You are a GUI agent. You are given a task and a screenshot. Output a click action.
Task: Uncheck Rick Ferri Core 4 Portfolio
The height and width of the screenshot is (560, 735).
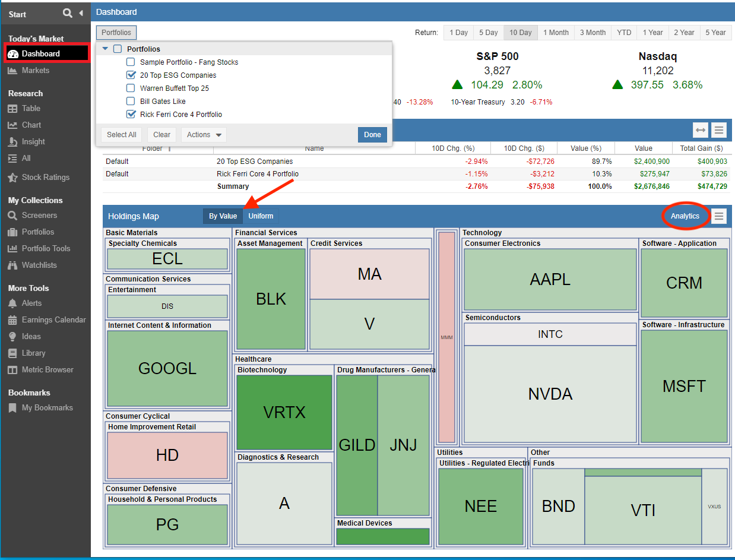coord(131,115)
